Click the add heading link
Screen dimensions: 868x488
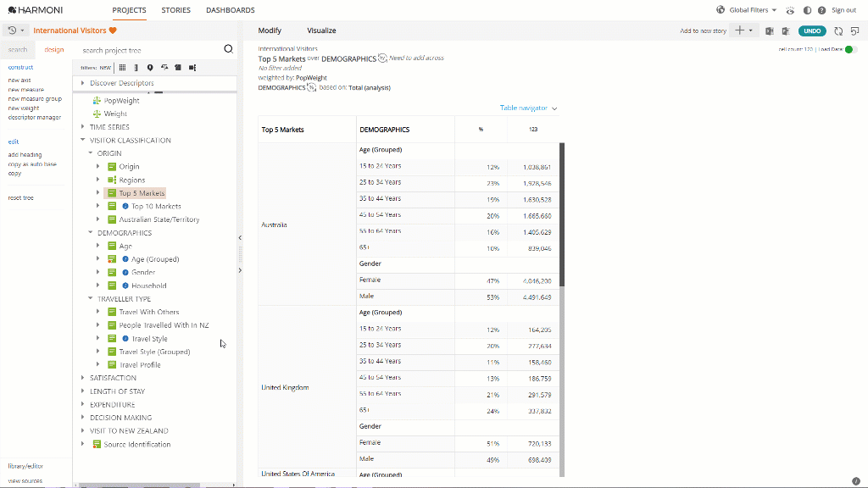(x=25, y=155)
